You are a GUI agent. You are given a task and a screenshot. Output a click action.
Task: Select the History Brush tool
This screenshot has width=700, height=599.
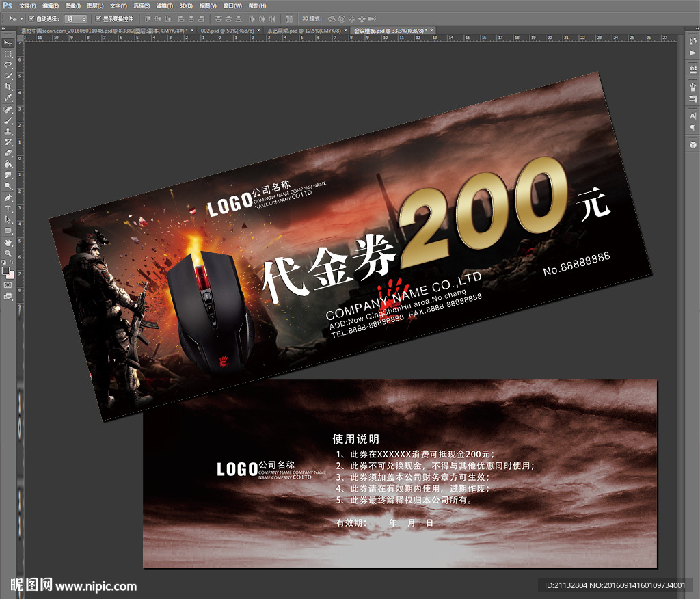pos(8,142)
